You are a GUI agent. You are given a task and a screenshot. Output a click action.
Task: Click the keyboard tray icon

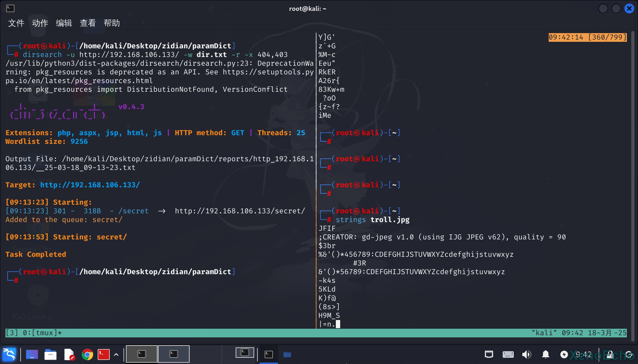tap(508, 354)
